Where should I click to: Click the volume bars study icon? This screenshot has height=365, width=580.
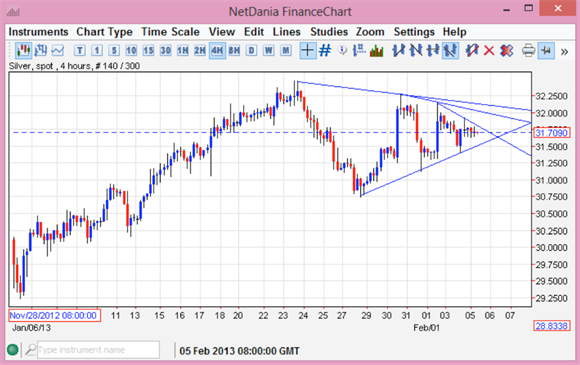point(377,50)
